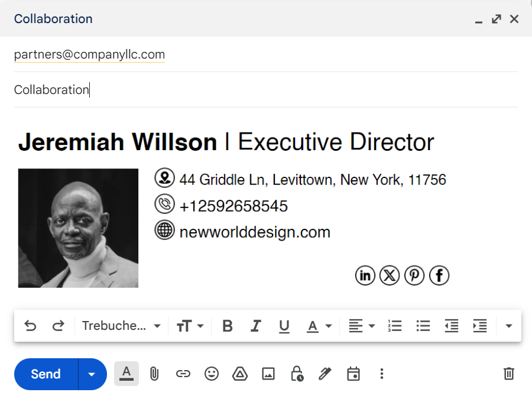Image resolution: width=532 pixels, height=402 pixels.
Task: Expand more formatting options arrow
Action: point(508,326)
